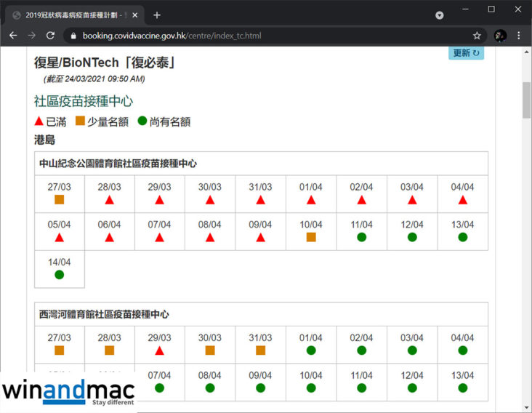
Task: Click the forward navigation arrow
Action: [31, 35]
